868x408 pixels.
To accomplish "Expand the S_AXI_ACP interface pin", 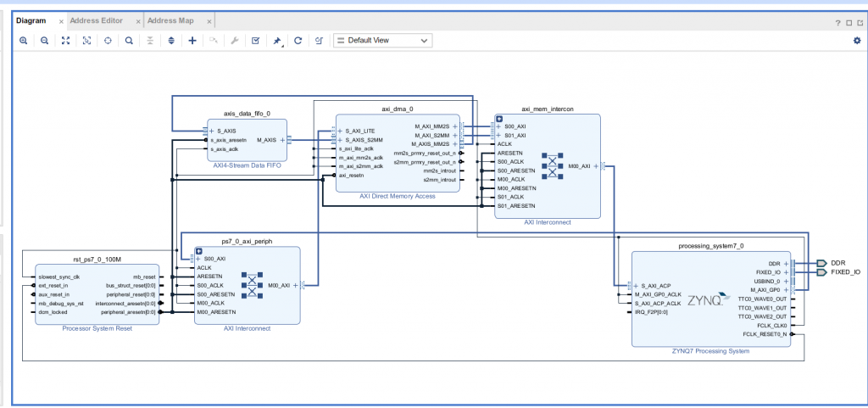I will [x=636, y=286].
